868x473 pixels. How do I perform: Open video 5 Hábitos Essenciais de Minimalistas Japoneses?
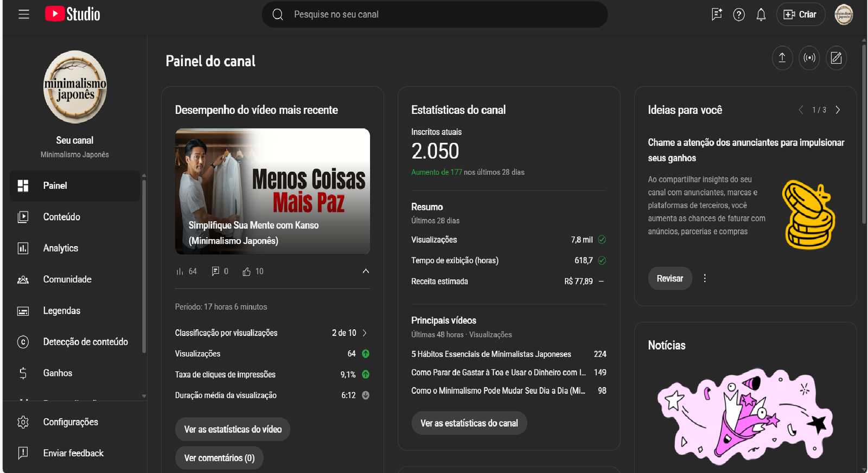491,354
